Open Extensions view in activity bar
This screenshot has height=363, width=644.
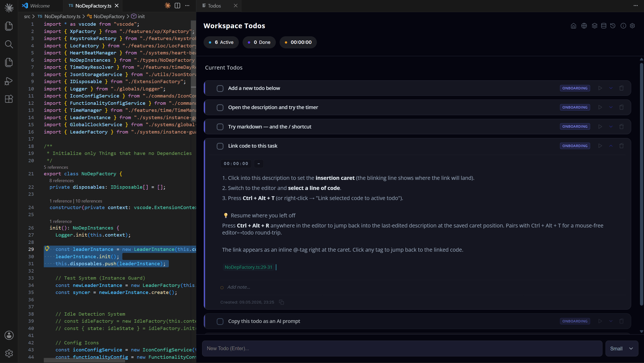click(9, 99)
